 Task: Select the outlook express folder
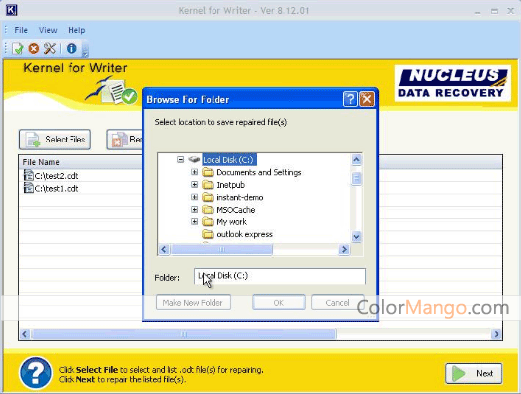(244, 234)
